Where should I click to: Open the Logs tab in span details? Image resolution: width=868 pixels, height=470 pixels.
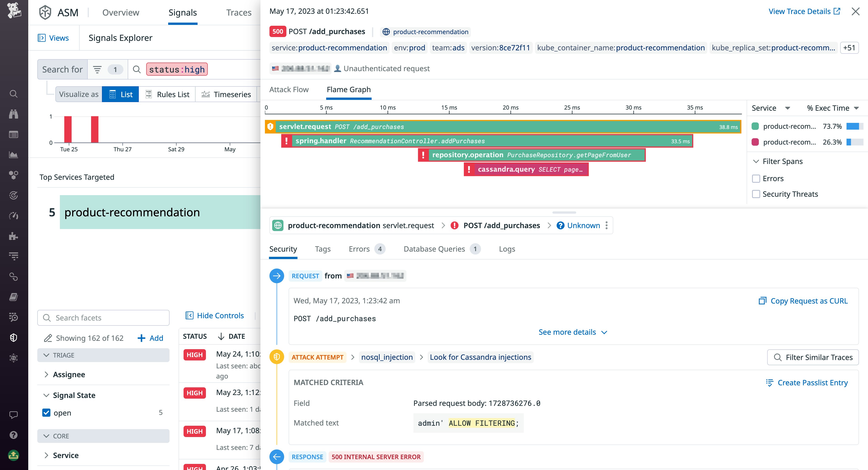[x=507, y=249]
